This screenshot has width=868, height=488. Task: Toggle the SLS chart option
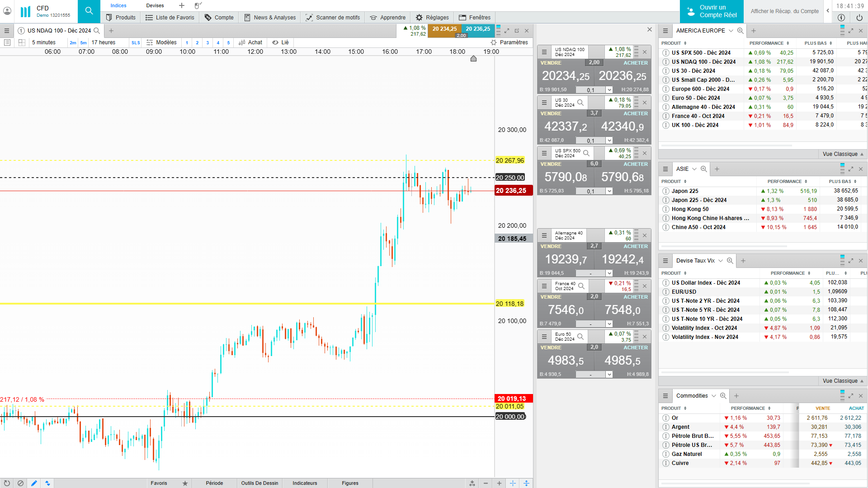pyautogui.click(x=136, y=43)
